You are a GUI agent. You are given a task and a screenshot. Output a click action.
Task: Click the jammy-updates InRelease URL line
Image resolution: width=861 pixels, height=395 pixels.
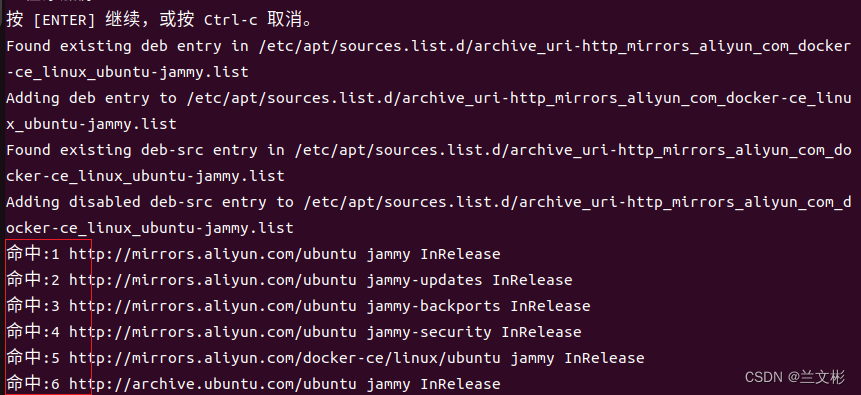pos(321,280)
